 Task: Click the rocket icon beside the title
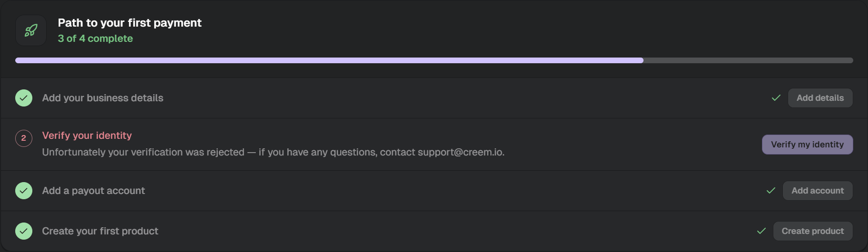[x=31, y=30]
